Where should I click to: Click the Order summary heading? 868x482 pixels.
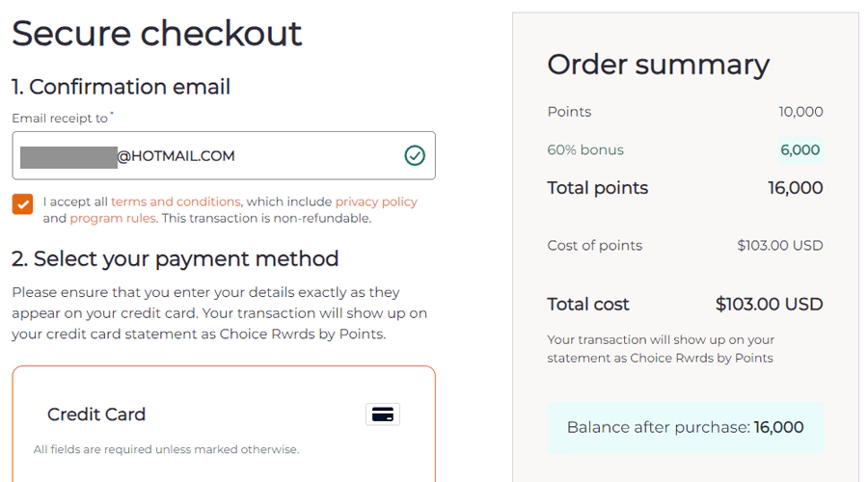click(658, 65)
